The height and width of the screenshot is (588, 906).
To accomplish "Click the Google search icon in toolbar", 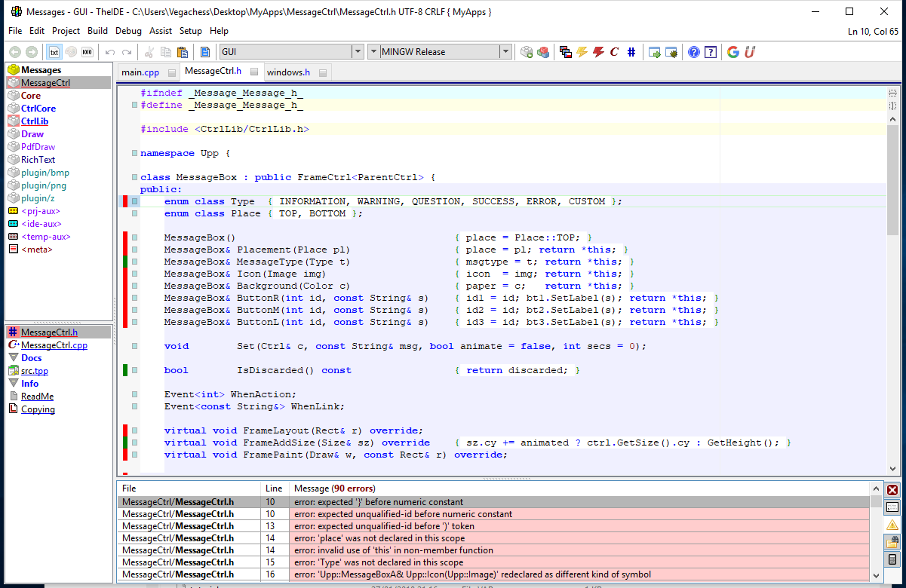I will (732, 52).
